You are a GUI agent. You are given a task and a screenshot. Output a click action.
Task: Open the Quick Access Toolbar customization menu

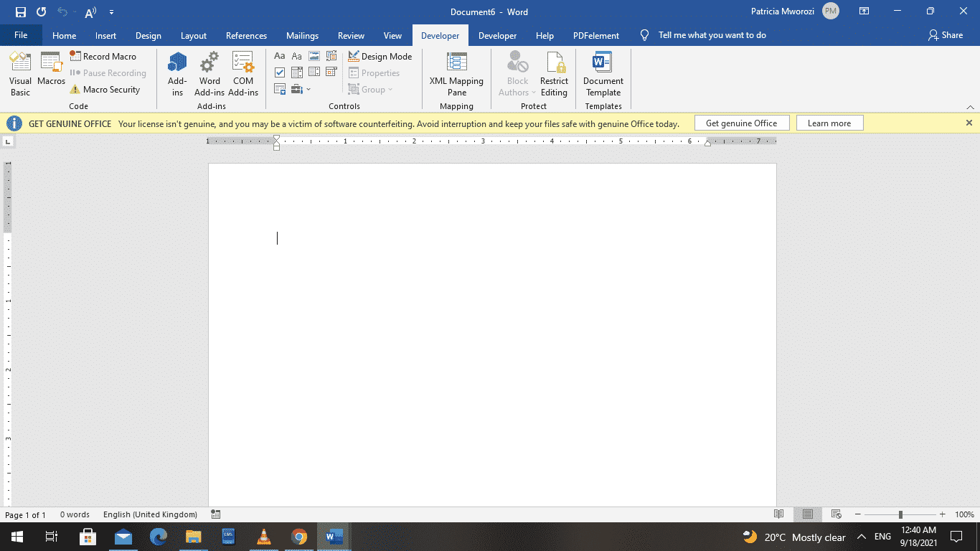coord(111,12)
